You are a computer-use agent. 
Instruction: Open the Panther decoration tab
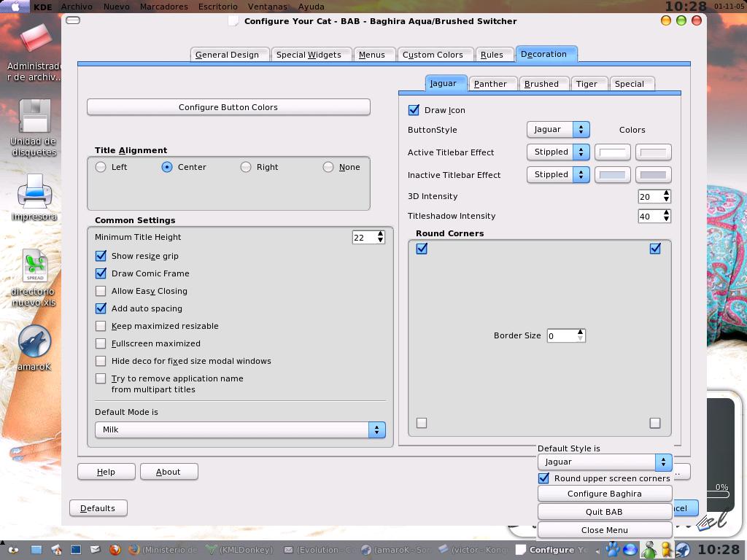click(492, 84)
